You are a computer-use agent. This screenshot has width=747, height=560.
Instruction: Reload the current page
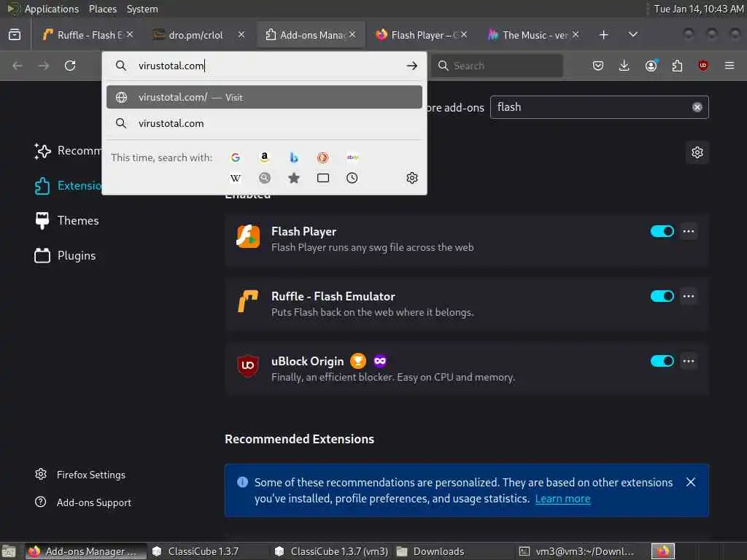[x=70, y=66]
